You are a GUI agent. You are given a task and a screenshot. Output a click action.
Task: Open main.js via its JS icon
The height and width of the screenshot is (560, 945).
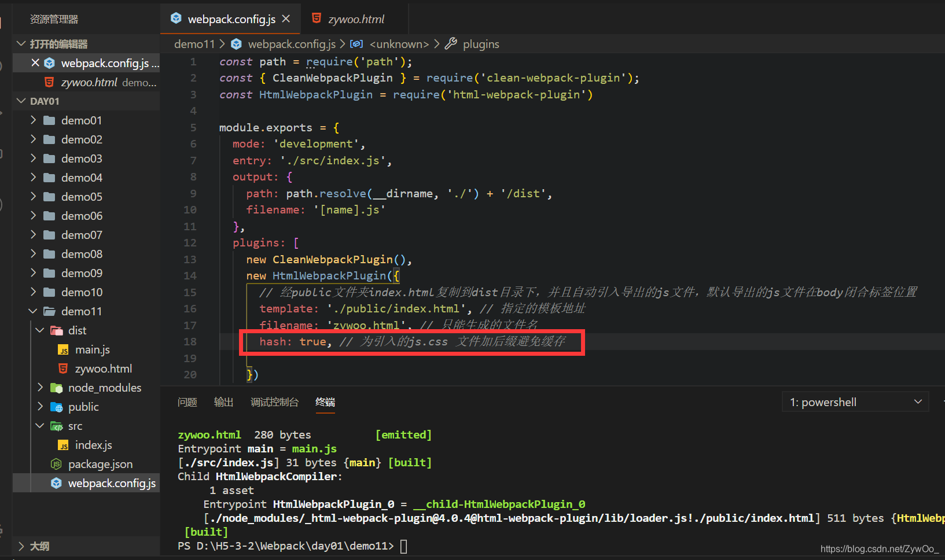(x=64, y=349)
